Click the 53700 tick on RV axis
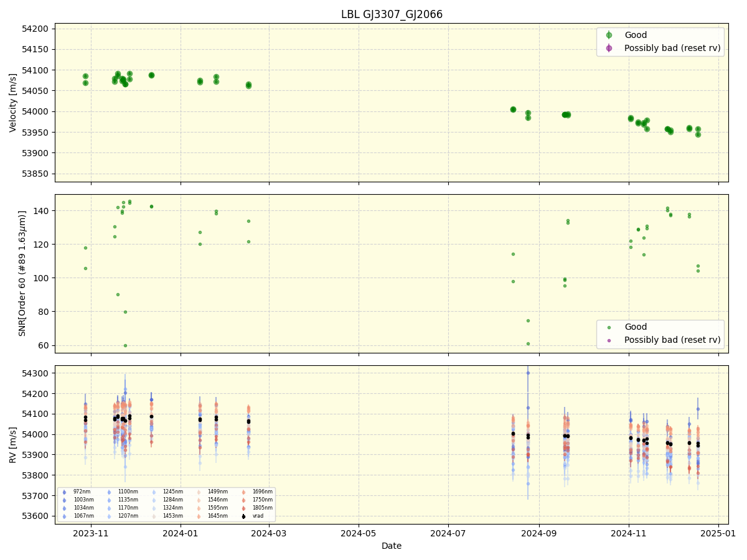747x560 pixels. coord(36,496)
